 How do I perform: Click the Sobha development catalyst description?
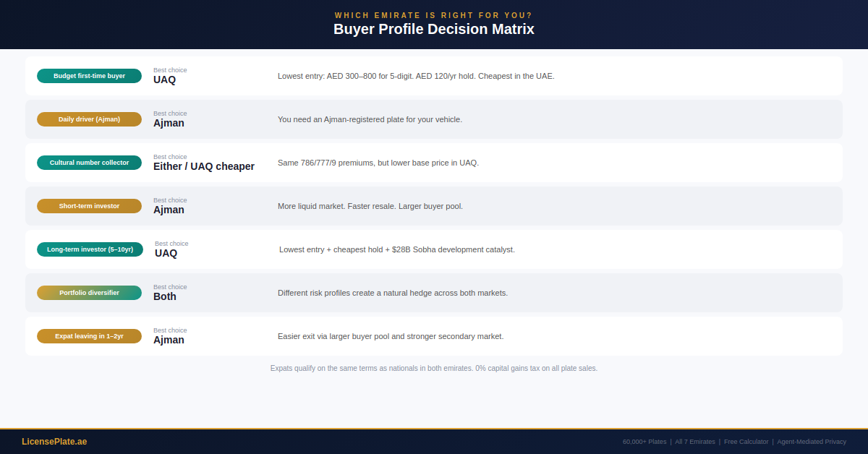(397, 249)
